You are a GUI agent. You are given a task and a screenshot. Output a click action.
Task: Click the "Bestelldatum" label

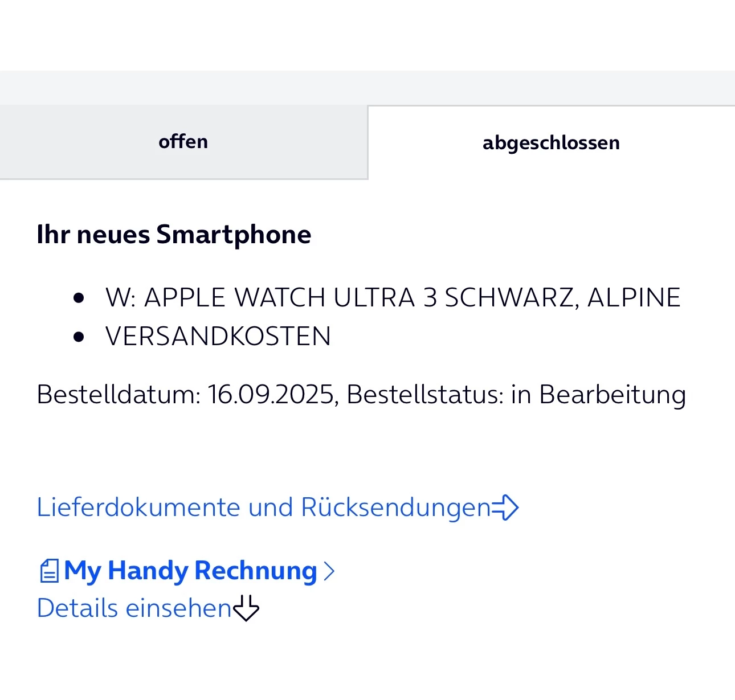[x=118, y=395]
